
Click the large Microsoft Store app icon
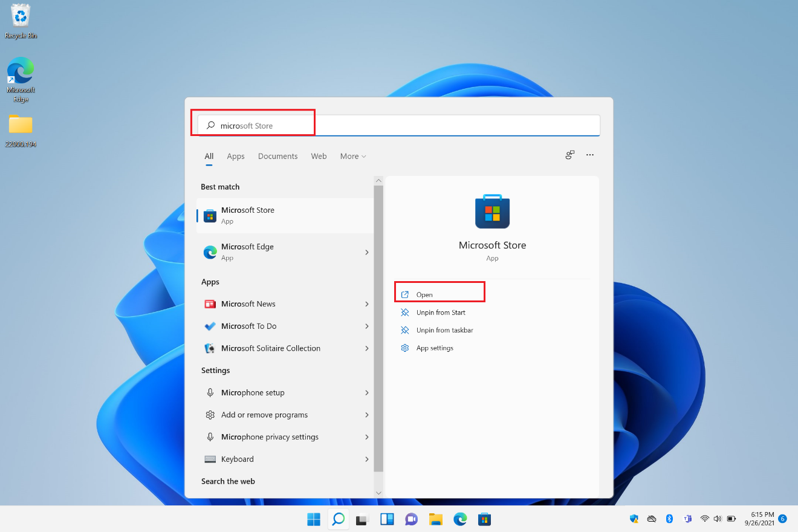pos(492,212)
